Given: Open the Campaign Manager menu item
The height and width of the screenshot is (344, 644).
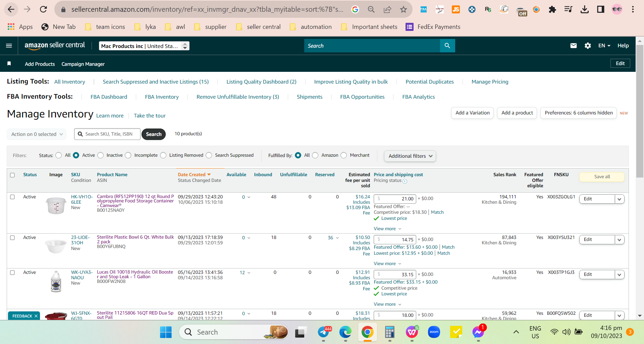Looking at the screenshot, I should click(83, 64).
